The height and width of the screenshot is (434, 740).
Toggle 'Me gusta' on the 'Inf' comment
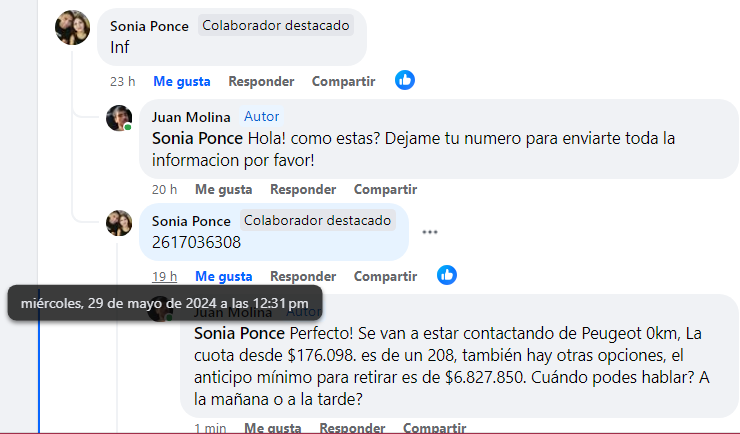[x=181, y=81]
